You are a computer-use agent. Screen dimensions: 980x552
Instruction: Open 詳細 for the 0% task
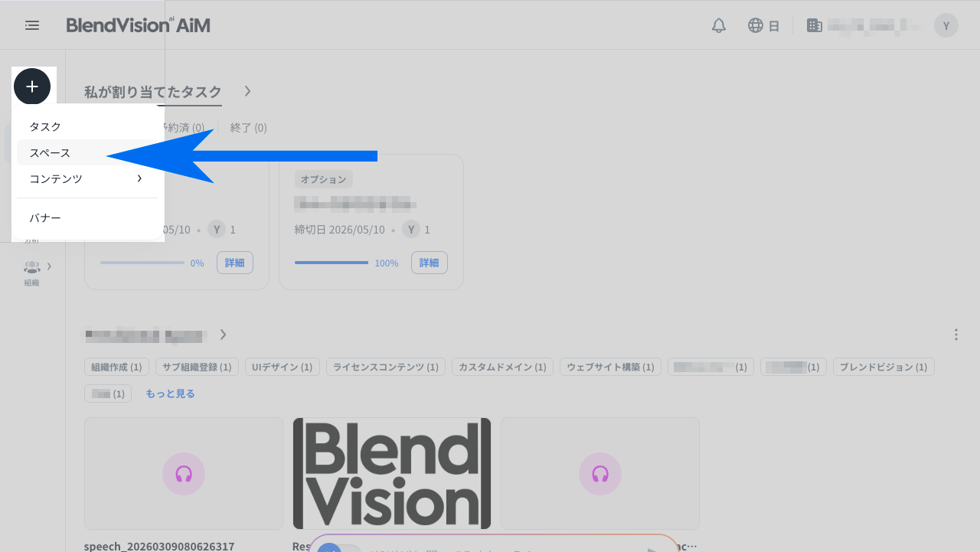235,263
